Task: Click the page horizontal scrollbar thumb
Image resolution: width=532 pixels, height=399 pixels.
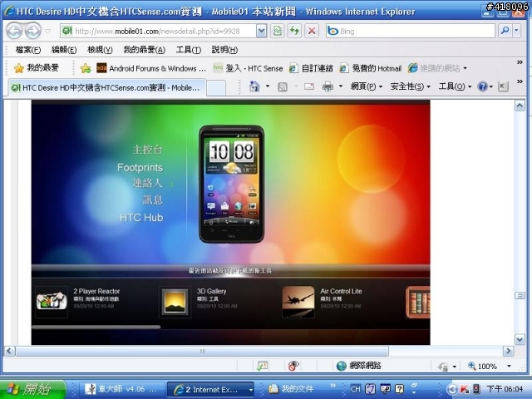Action: tap(202, 351)
